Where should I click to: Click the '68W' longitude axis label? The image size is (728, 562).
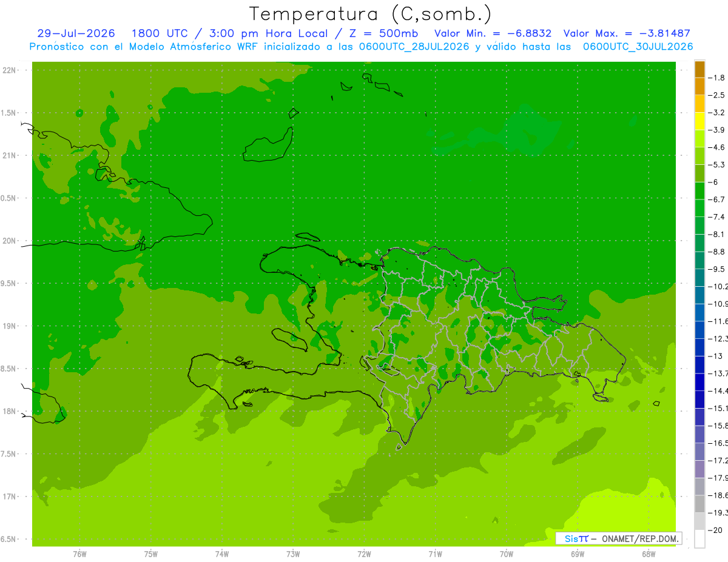pos(649,554)
